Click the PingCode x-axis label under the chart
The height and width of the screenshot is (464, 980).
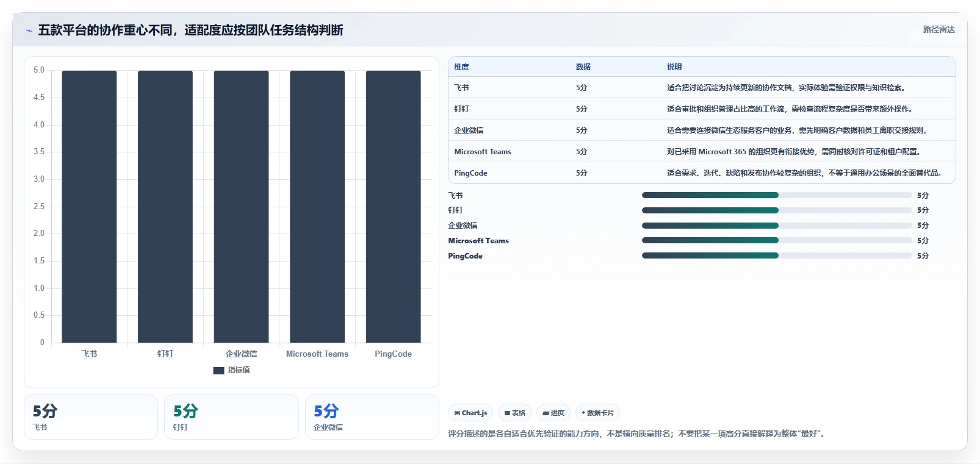tap(393, 354)
